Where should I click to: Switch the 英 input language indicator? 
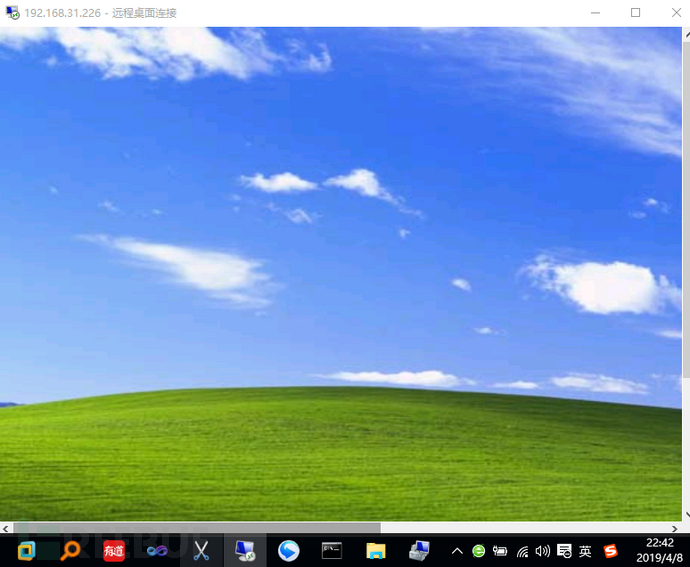click(585, 551)
